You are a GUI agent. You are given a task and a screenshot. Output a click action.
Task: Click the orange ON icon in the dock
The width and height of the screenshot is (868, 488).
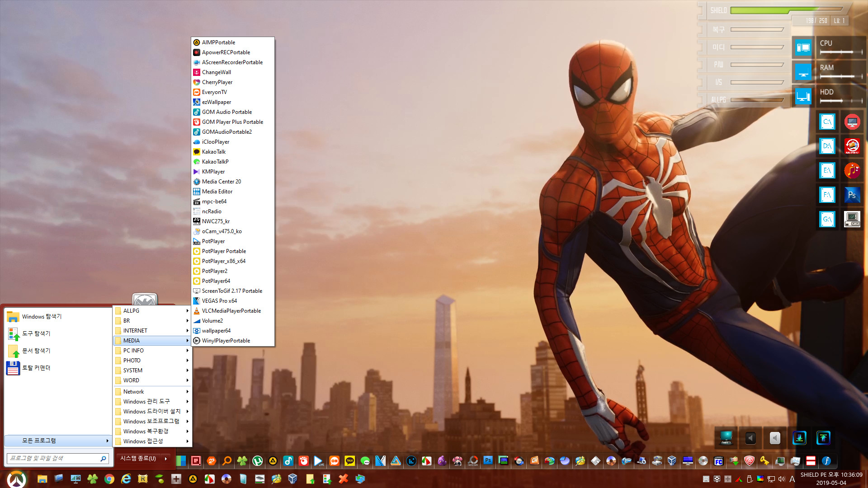click(x=335, y=461)
